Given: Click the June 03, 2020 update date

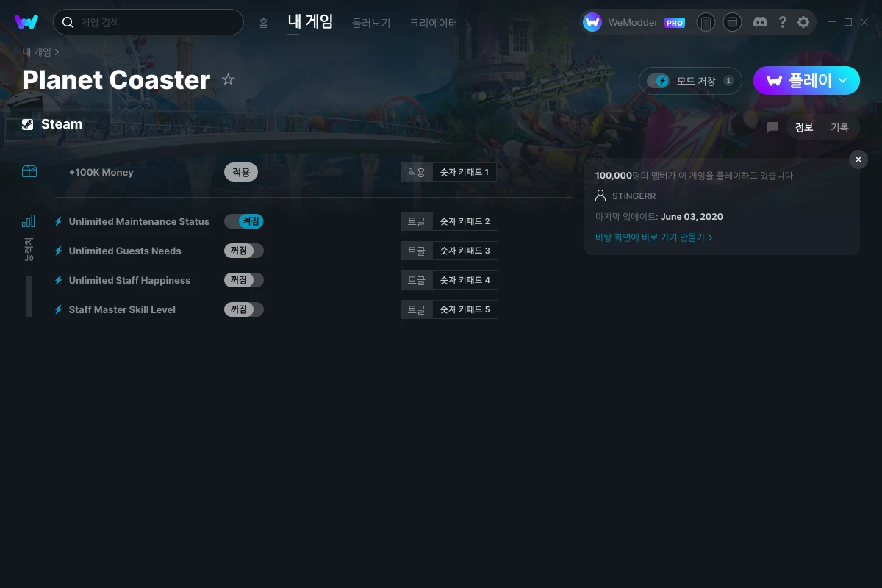Looking at the screenshot, I should pos(692,217).
